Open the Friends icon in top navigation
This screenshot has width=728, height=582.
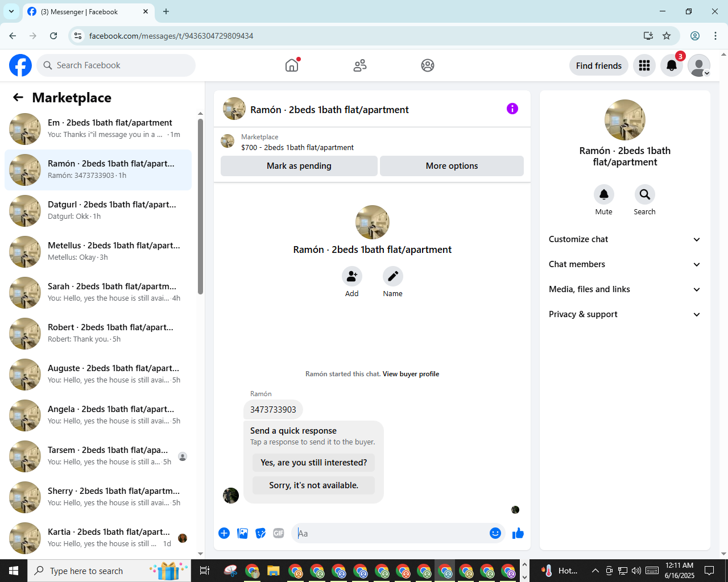click(x=360, y=65)
